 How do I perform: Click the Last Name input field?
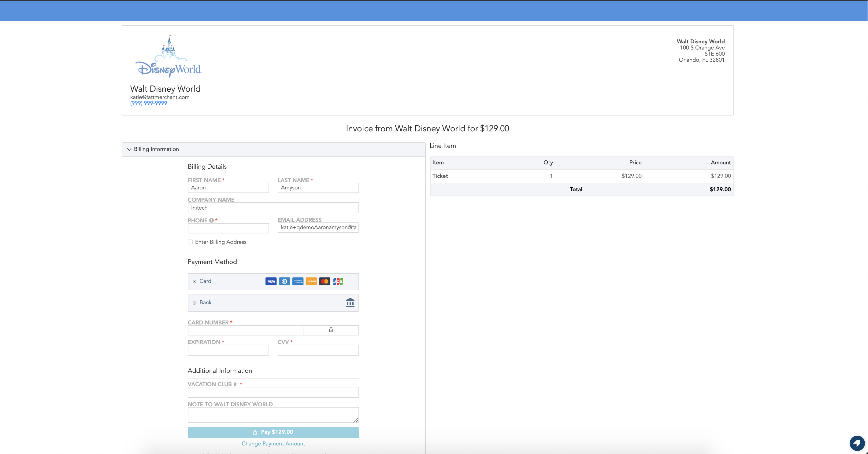pos(318,188)
